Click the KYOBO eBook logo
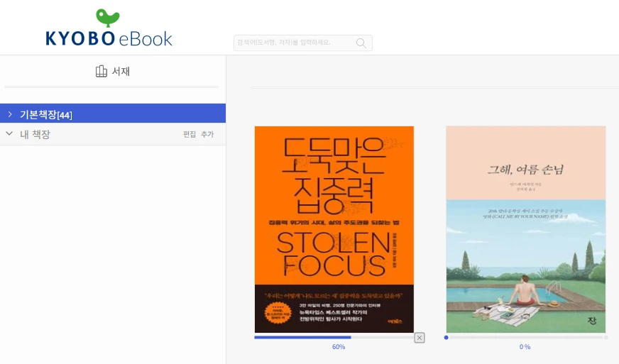The height and width of the screenshot is (364, 619). [109, 28]
